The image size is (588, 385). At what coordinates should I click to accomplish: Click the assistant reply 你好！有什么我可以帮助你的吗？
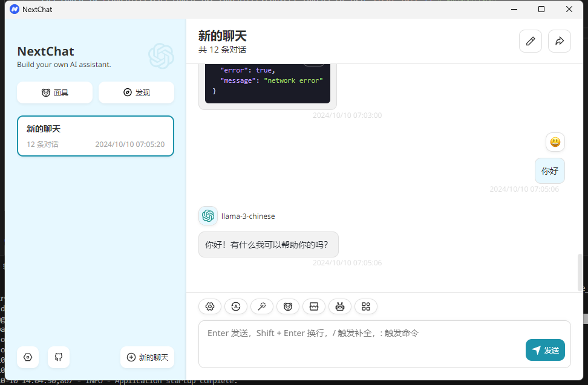click(x=269, y=245)
